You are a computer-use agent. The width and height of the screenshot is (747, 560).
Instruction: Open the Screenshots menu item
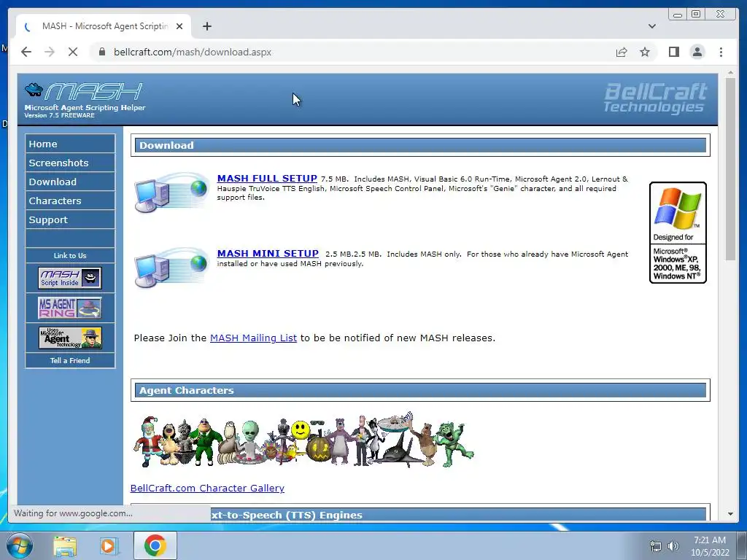[70, 163]
